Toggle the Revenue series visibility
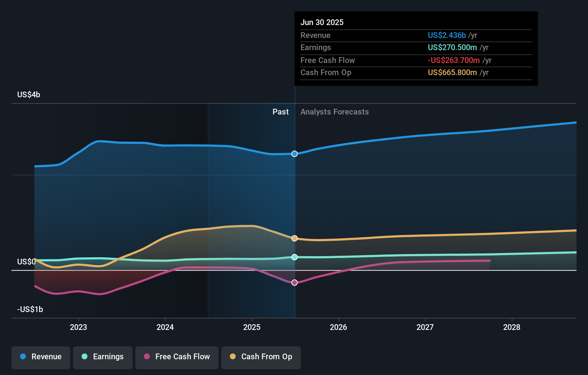The image size is (588, 375). [x=40, y=357]
